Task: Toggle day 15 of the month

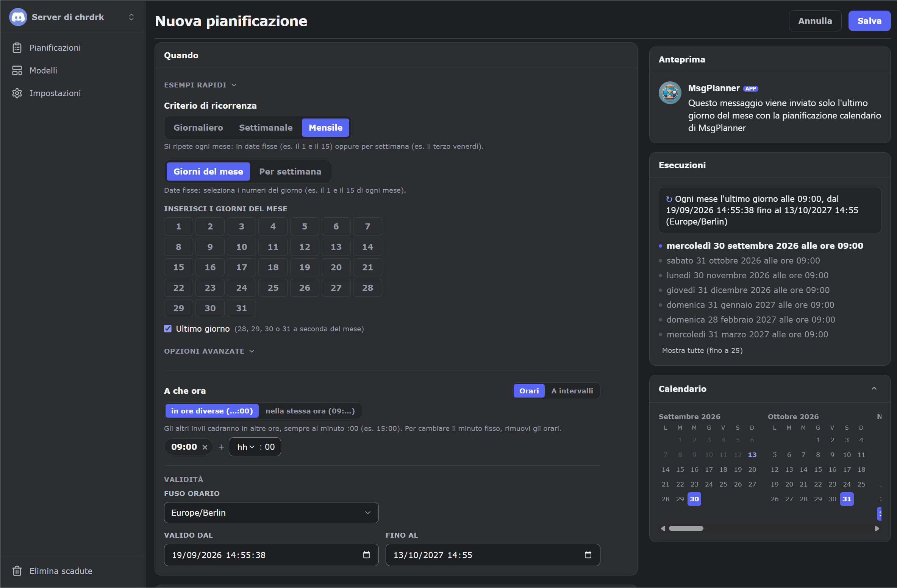Action: click(178, 267)
